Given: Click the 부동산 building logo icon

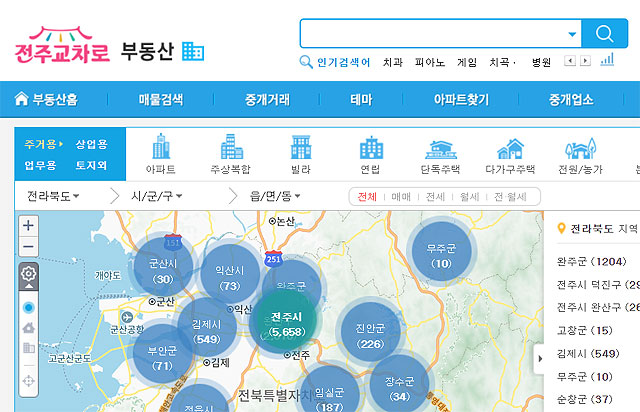Looking at the screenshot, I should click(193, 51).
